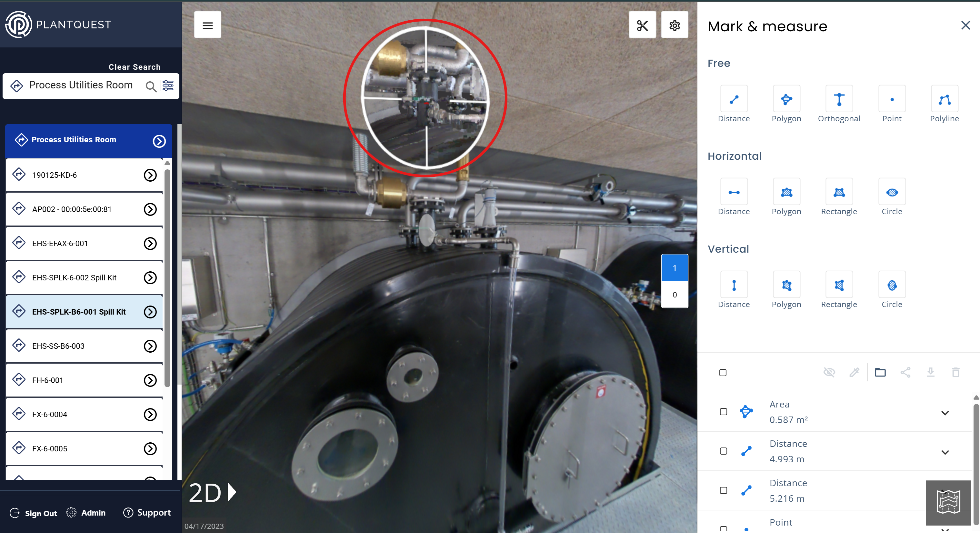Pick the Vertical Circle tool
The image size is (980, 533).
pos(892,285)
